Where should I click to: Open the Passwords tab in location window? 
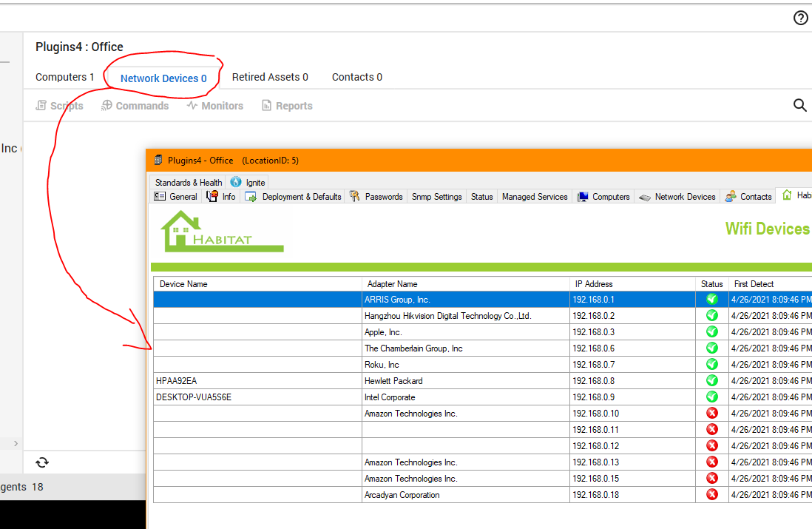[376, 197]
